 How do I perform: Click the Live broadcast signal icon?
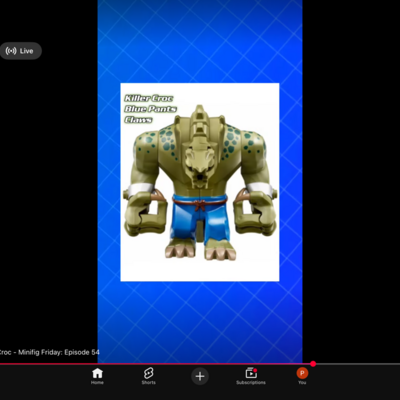(11, 51)
